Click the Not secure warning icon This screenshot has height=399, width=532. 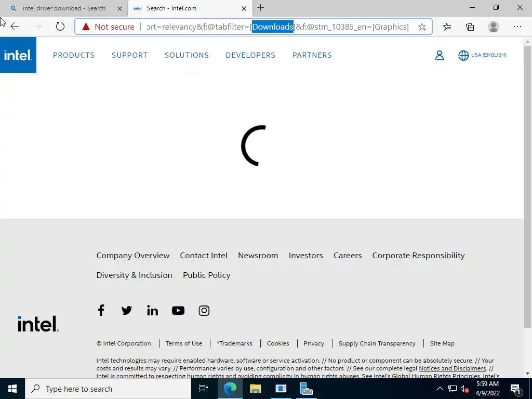click(x=86, y=26)
